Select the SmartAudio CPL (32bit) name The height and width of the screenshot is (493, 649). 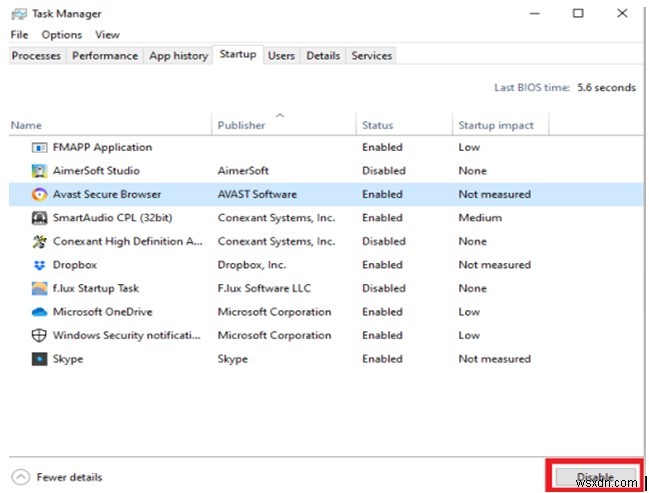click(113, 218)
